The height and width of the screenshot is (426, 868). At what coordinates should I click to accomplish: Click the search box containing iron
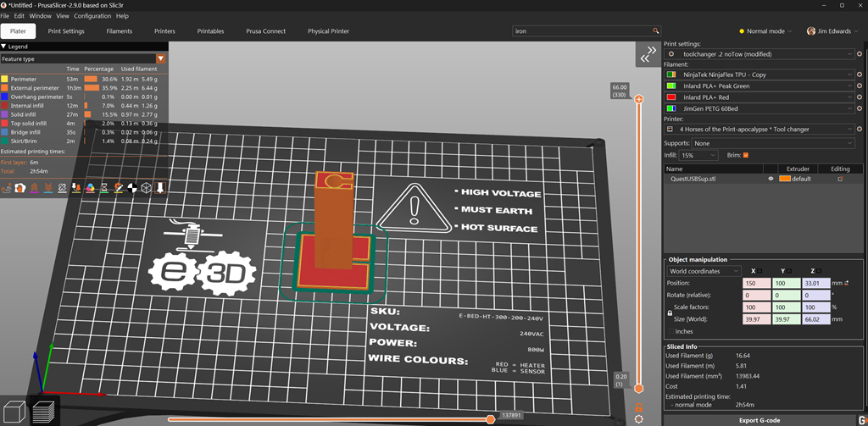587,31
